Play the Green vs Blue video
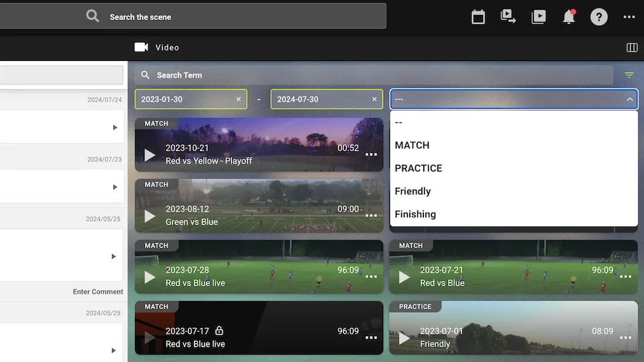Viewport: 644px width, 362px height. point(150,217)
